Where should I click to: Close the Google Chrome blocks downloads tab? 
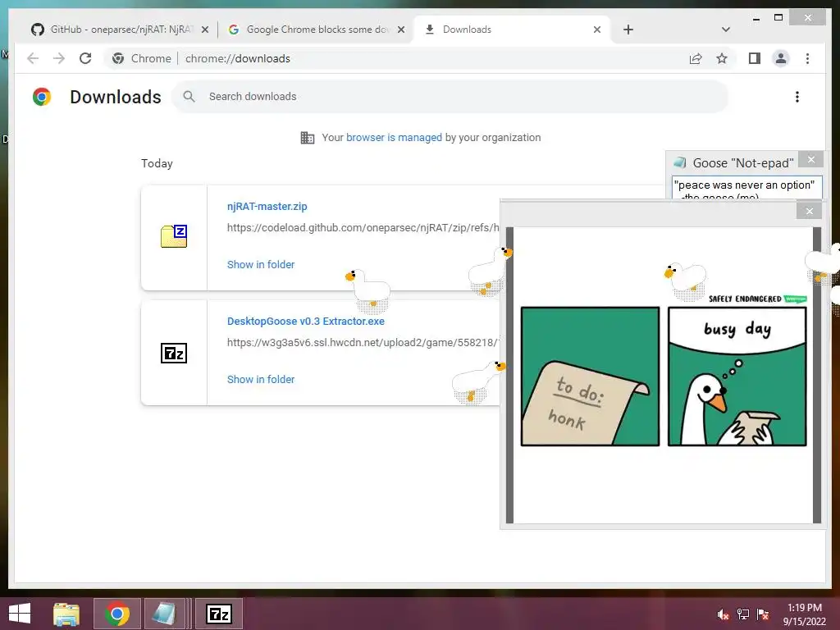tap(400, 30)
